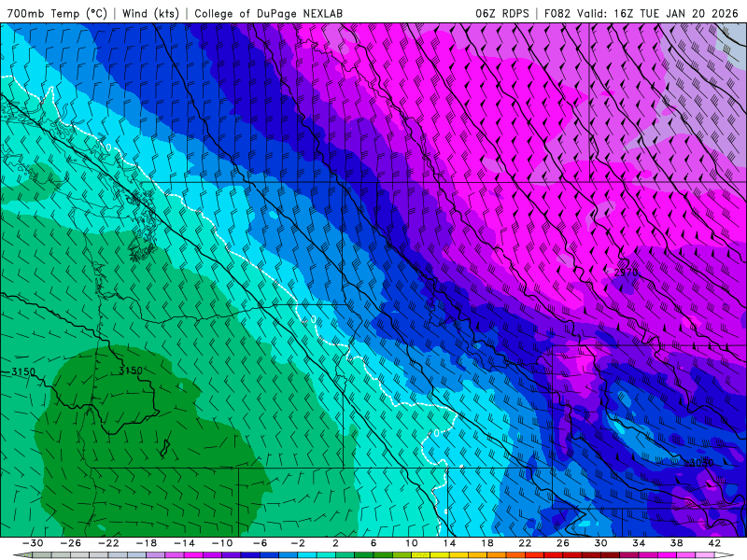This screenshot has width=747, height=560.
Task: Click the dotted yellow swatch in the color bar
Action: point(421,555)
